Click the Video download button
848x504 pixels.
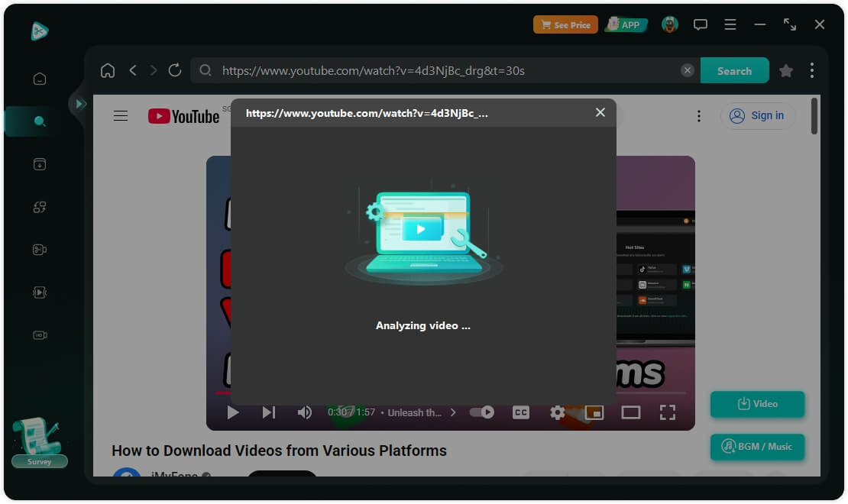point(757,404)
